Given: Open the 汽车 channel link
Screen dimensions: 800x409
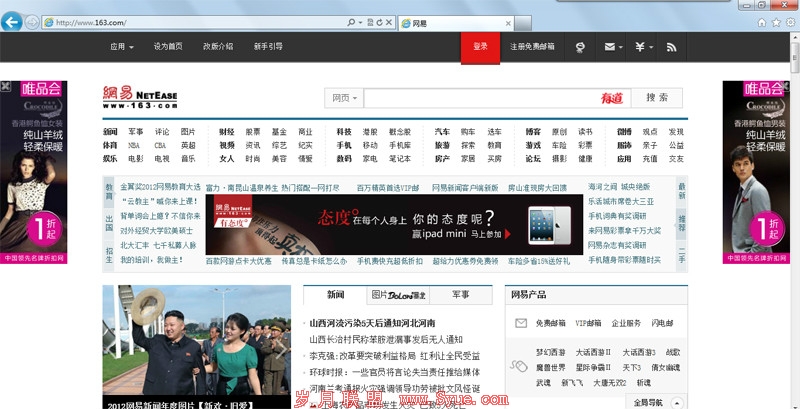Looking at the screenshot, I should 442,132.
